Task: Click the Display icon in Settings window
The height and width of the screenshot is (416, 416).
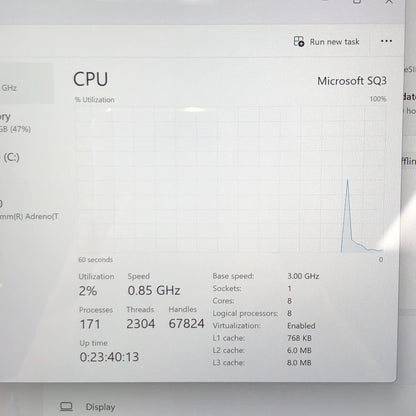Action: click(66, 407)
